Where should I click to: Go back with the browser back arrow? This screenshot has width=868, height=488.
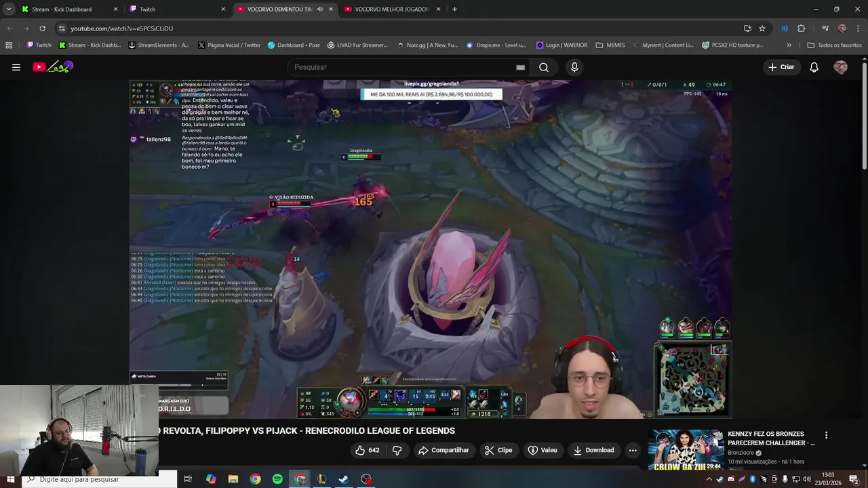click(x=9, y=28)
